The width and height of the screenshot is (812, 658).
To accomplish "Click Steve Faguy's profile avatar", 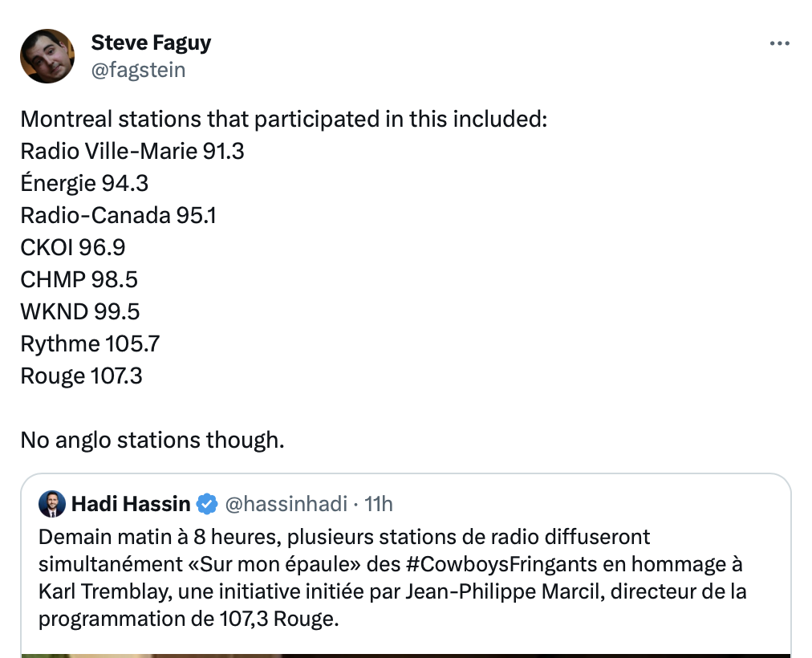I will click(x=47, y=56).
